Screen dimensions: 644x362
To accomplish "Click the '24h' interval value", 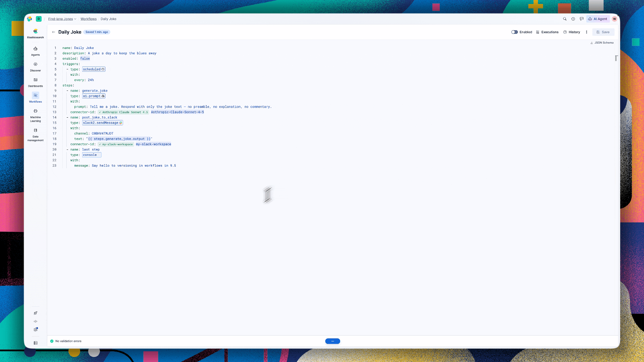I will click(x=91, y=80).
